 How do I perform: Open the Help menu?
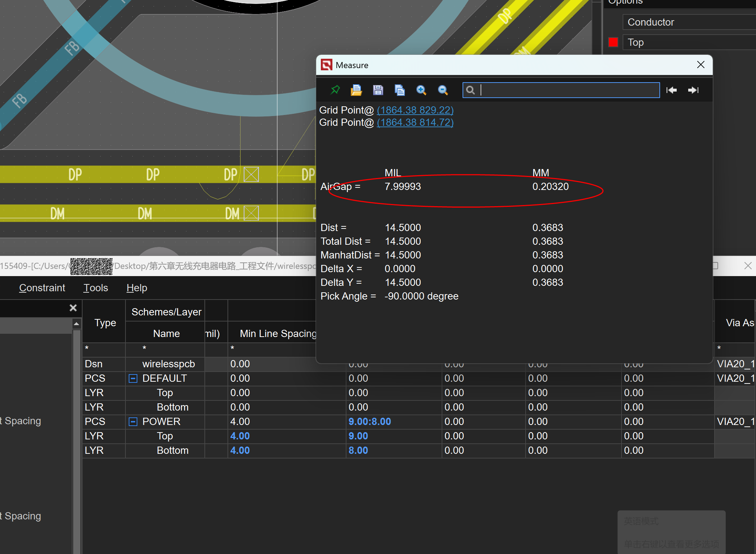[x=137, y=288]
